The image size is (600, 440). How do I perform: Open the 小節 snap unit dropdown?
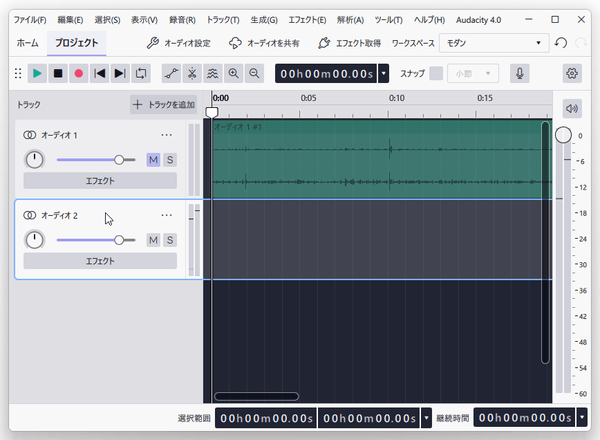(x=473, y=73)
